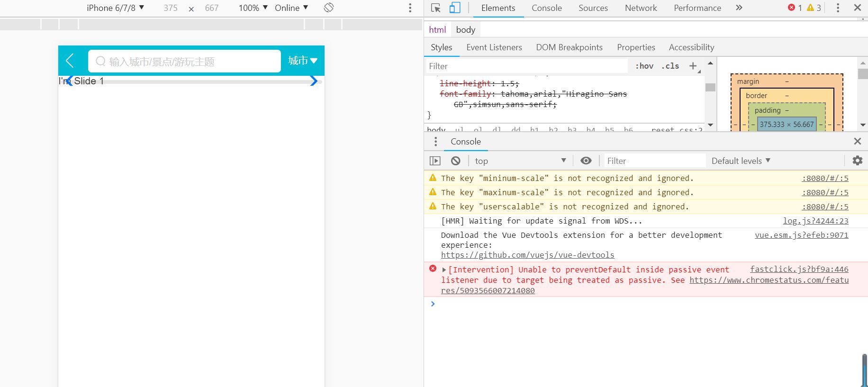Click box model content size 375.333 × 56.667
Screen dimensions: 868x387
[787, 124]
